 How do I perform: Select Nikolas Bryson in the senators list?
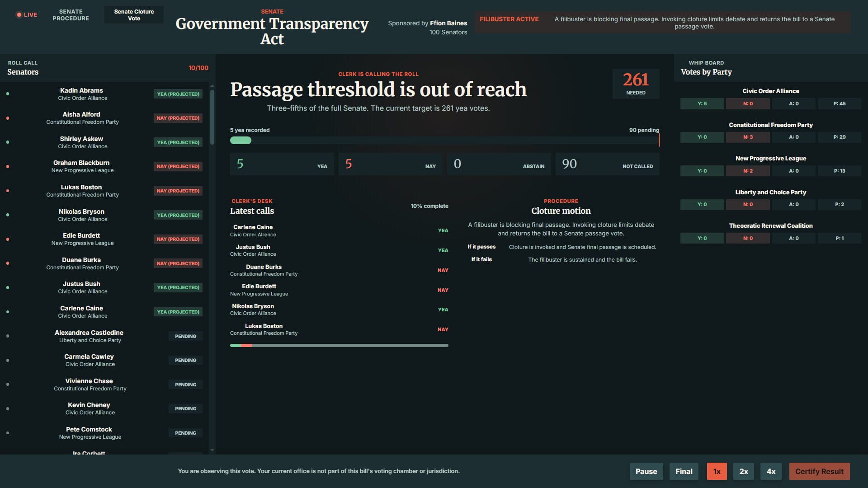tap(104, 215)
